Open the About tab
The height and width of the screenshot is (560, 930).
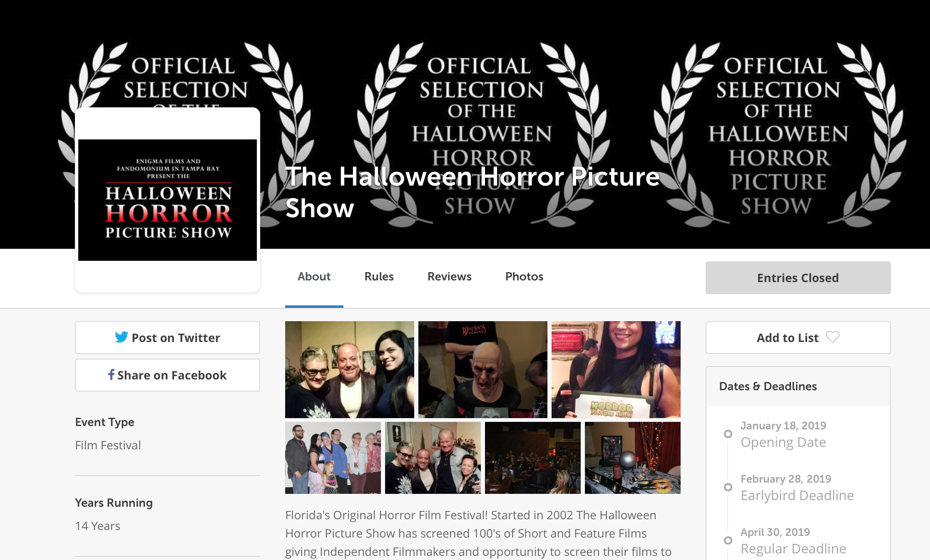coord(314,277)
